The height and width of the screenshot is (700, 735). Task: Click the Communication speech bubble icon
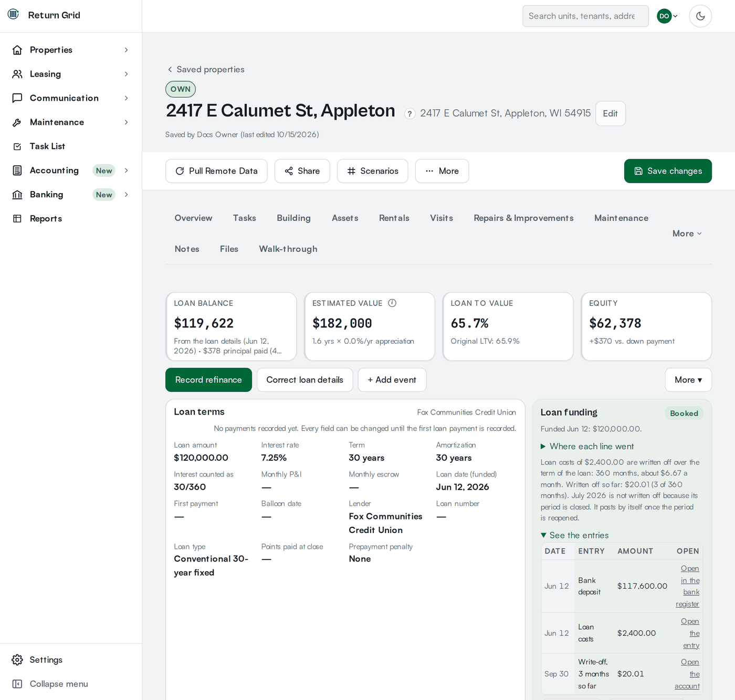[17, 98]
